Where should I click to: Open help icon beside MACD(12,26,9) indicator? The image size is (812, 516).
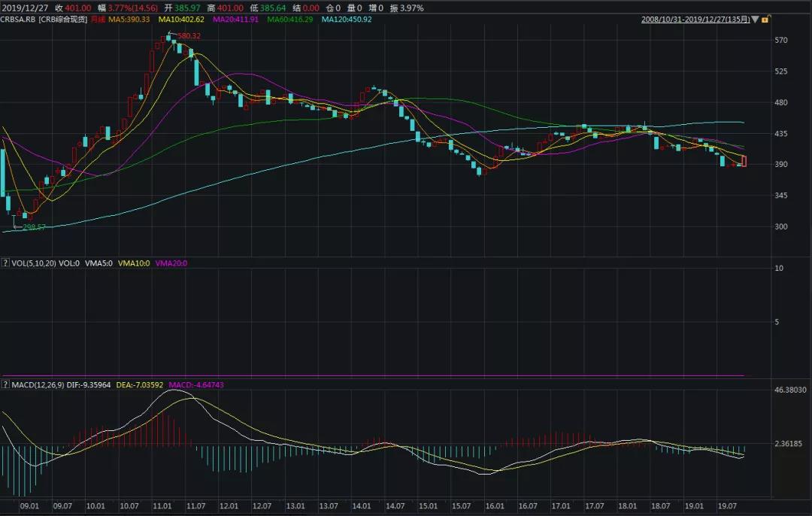point(5,384)
